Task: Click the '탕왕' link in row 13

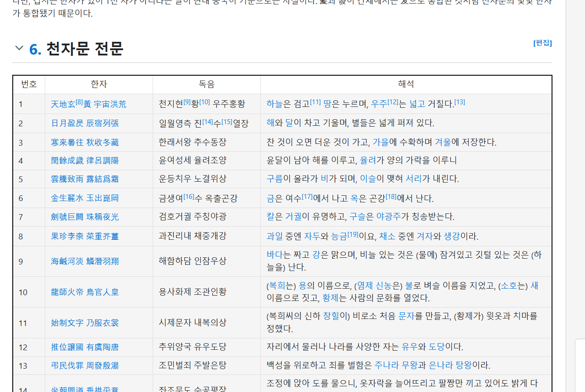Action: [x=463, y=365]
